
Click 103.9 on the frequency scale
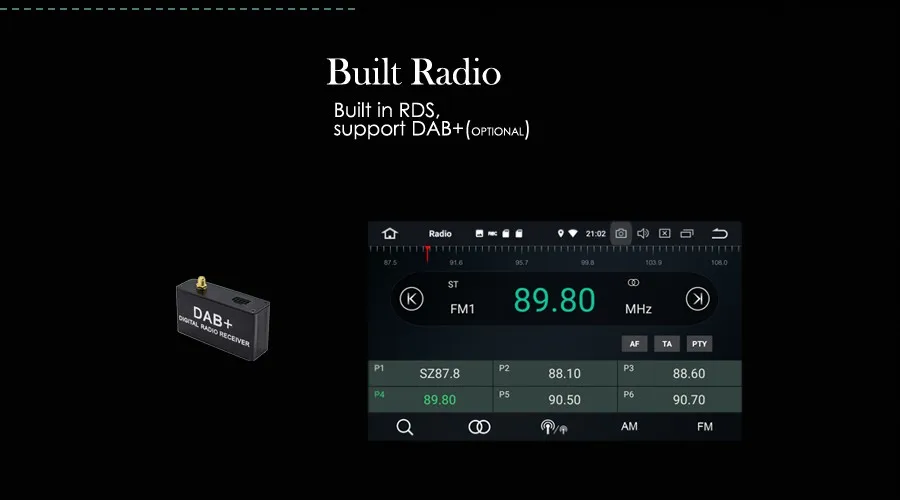[x=653, y=263]
